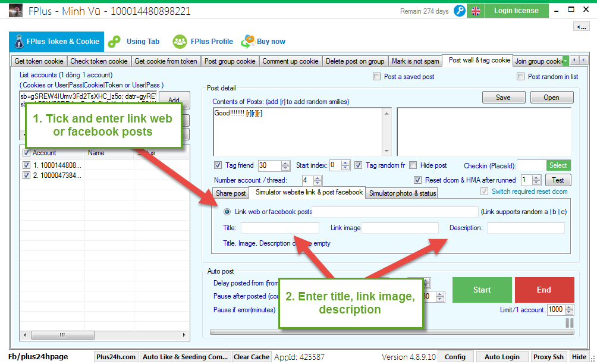This screenshot has height=364, width=597.
Task: Click the Login license button
Action: pos(517,11)
